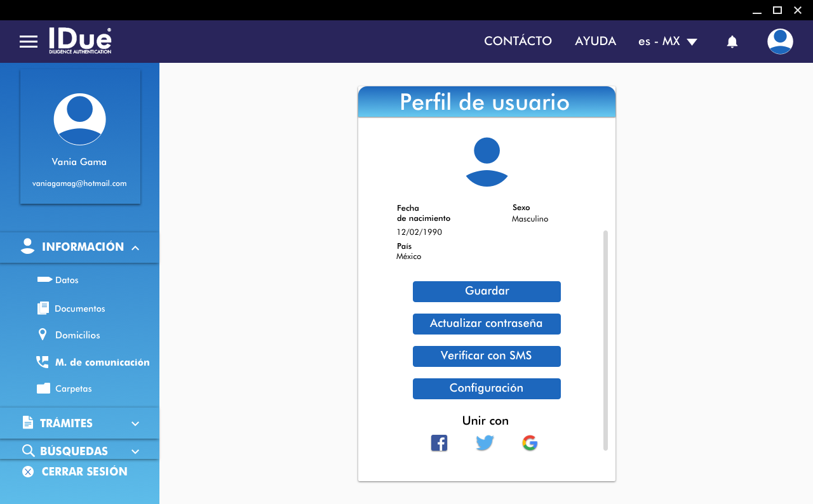
Task: Select M. de comunicación in sidebar
Action: pyautogui.click(x=102, y=362)
